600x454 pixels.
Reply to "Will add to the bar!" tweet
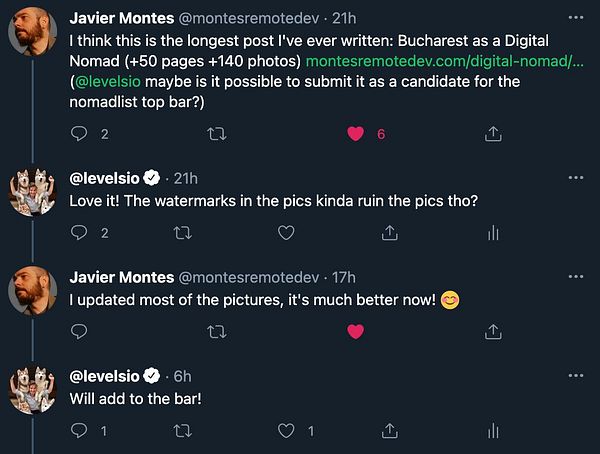(x=80, y=431)
